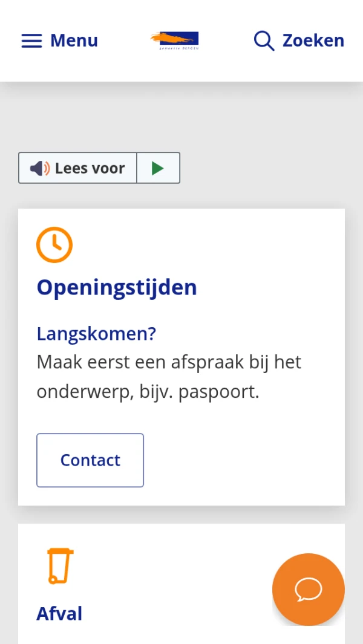Image resolution: width=363 pixels, height=644 pixels.
Task: Click the speaker icon beside Lees voor
Action: 40,168
